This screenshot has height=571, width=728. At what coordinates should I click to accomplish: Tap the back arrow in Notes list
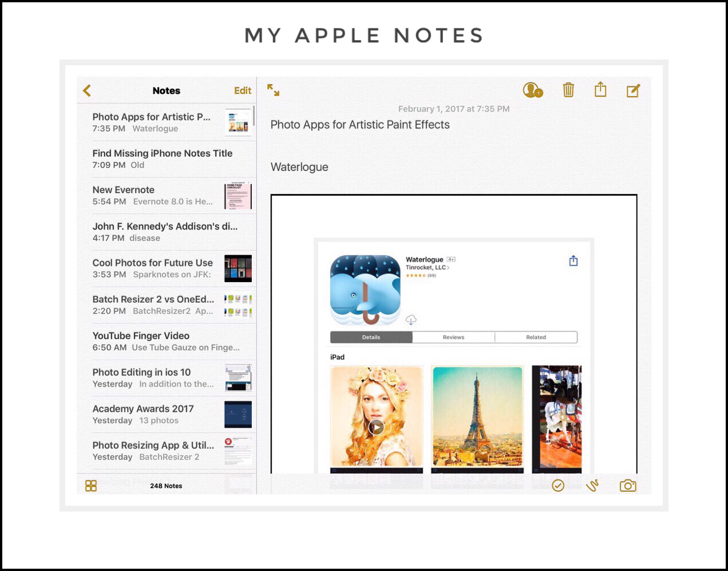tap(87, 90)
